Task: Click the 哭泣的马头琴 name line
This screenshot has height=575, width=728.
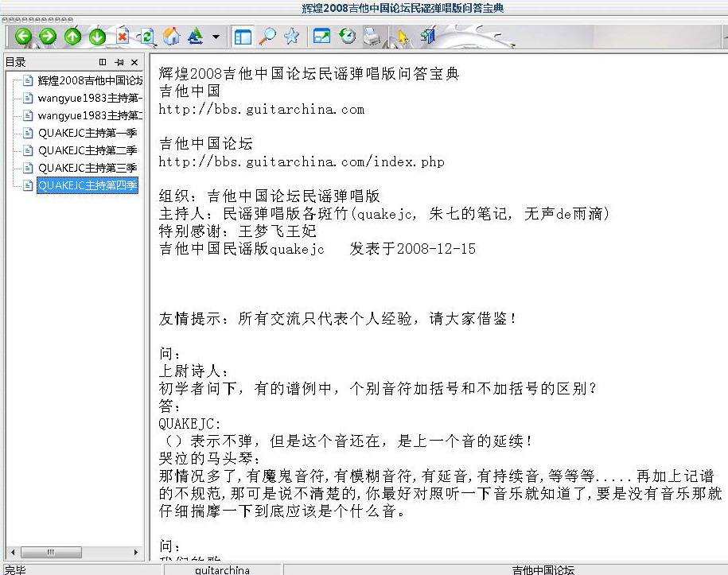Action: 209,459
